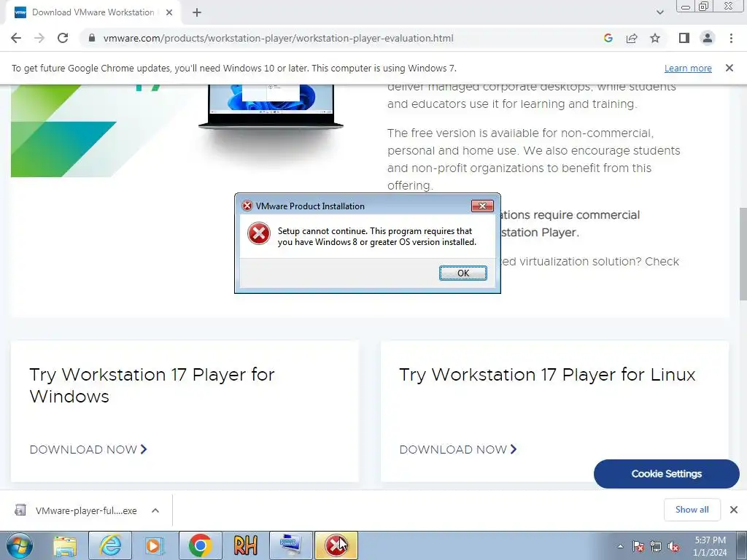Bookmark this page with the star icon
747x560 pixels.
[x=655, y=38]
